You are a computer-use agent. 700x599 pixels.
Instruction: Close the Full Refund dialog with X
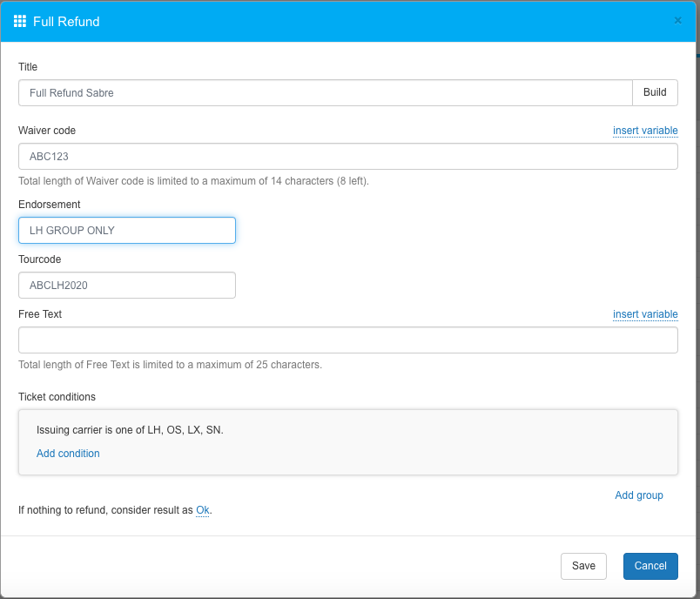(x=678, y=21)
